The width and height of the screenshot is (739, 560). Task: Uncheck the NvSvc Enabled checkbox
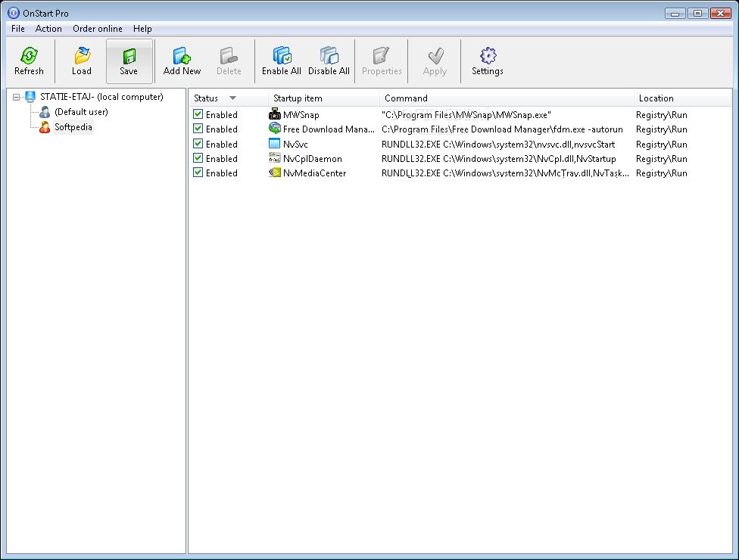click(x=198, y=144)
